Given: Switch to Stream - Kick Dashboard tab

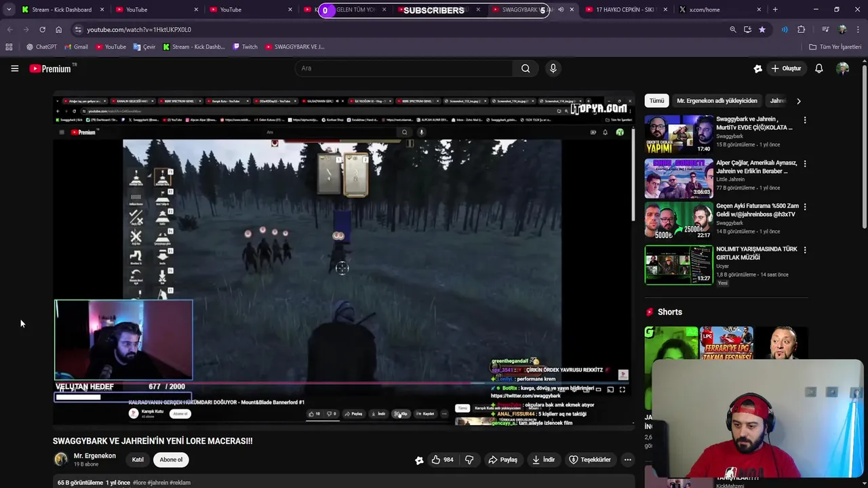Looking at the screenshot, I should click(62, 9).
